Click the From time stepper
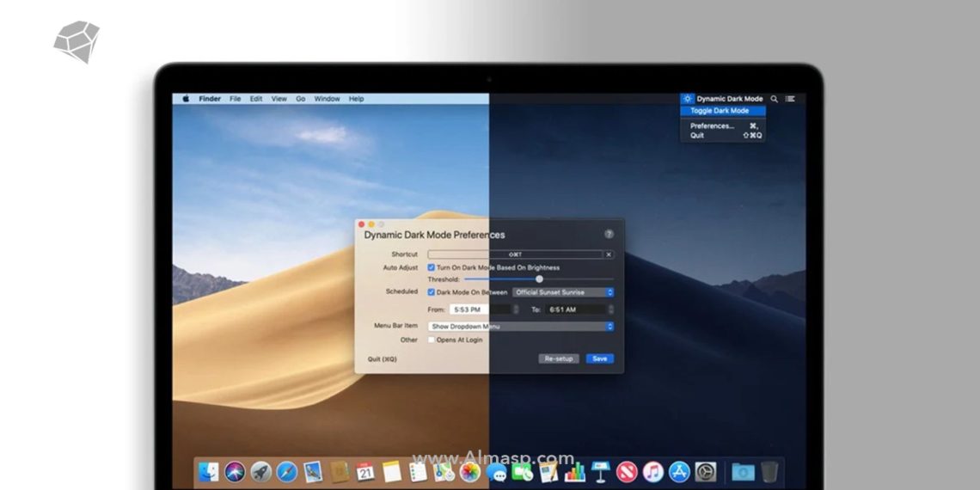This screenshot has height=490, width=980. click(x=516, y=309)
